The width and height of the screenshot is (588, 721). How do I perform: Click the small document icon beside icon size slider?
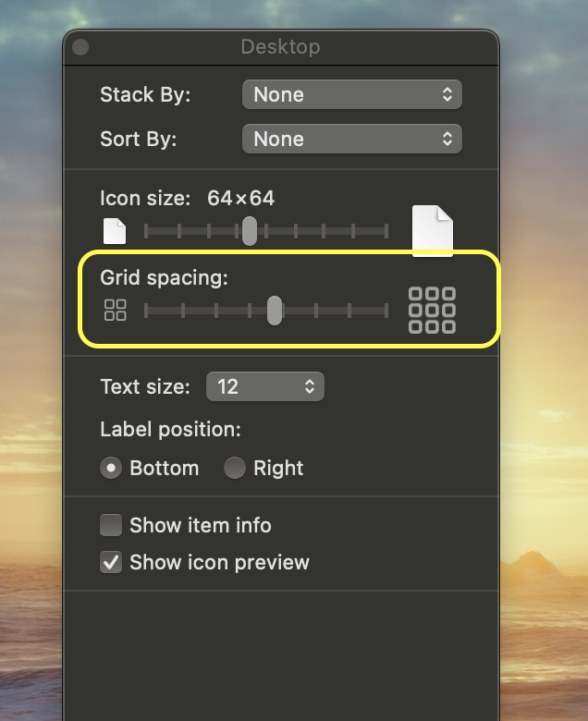(114, 230)
